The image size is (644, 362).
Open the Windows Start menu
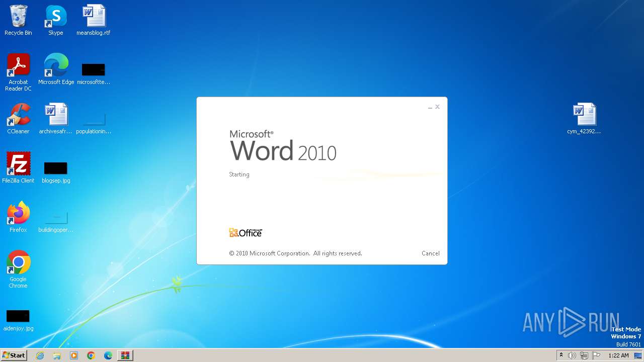click(14, 355)
